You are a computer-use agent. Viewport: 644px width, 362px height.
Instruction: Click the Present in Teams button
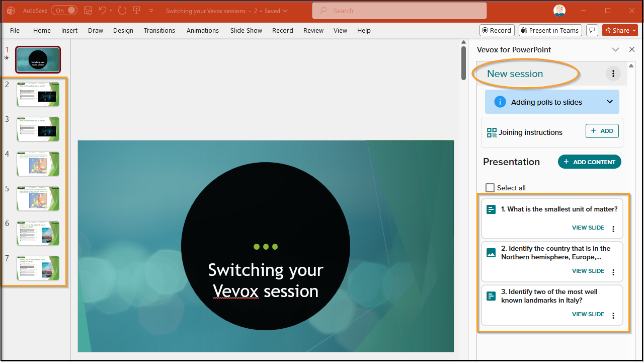(x=550, y=30)
